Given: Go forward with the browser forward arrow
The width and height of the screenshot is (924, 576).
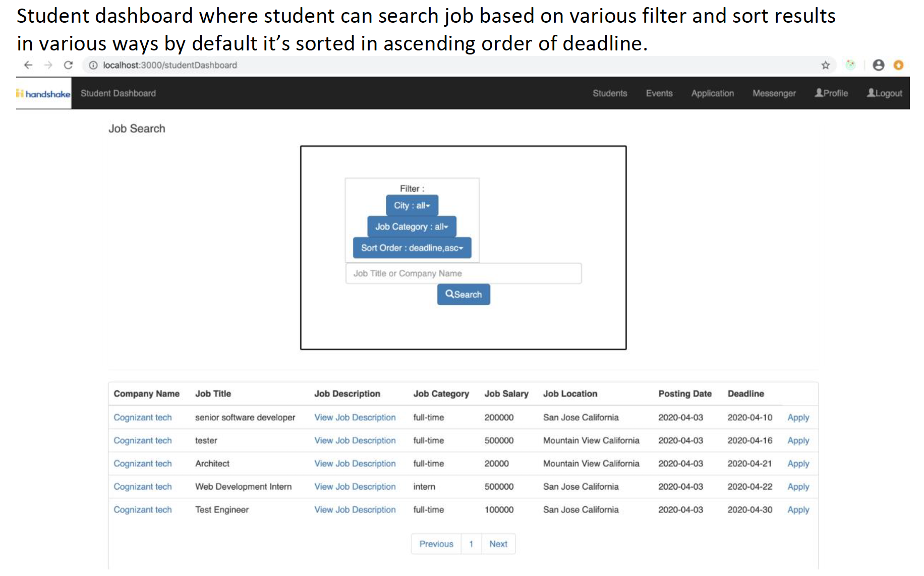Looking at the screenshot, I should 48,65.
